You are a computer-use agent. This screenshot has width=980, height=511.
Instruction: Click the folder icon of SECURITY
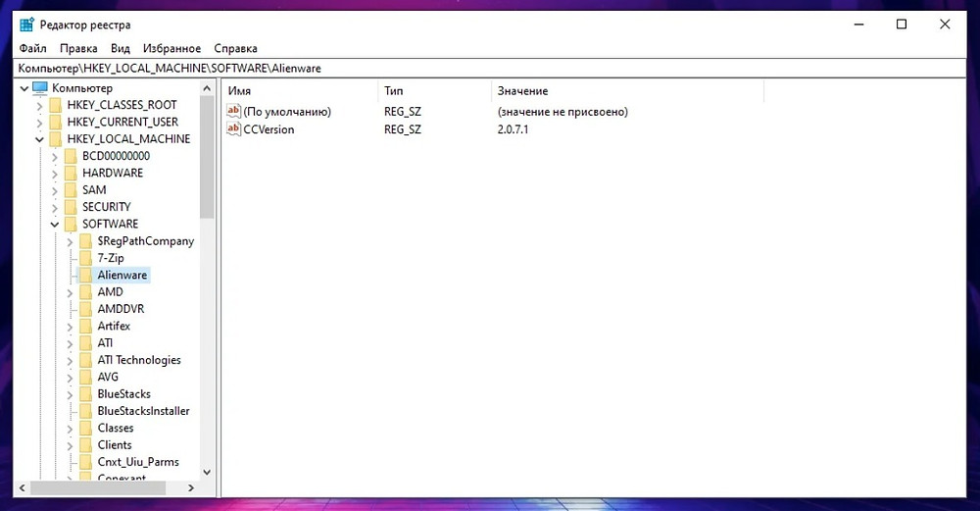click(71, 206)
